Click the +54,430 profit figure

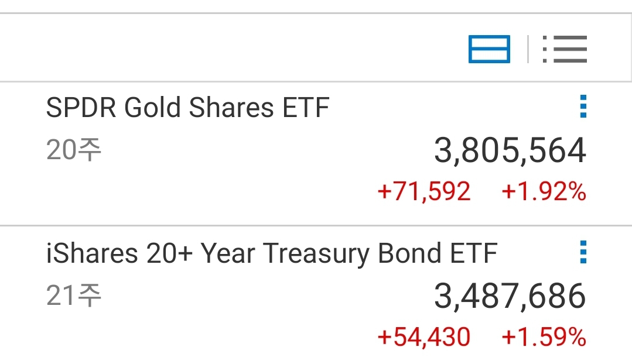[424, 337]
